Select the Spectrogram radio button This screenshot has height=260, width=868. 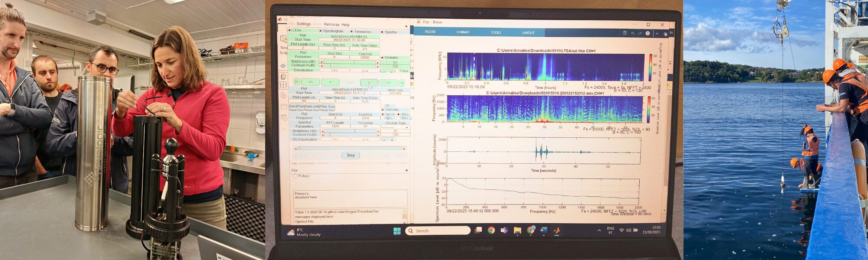(321, 31)
